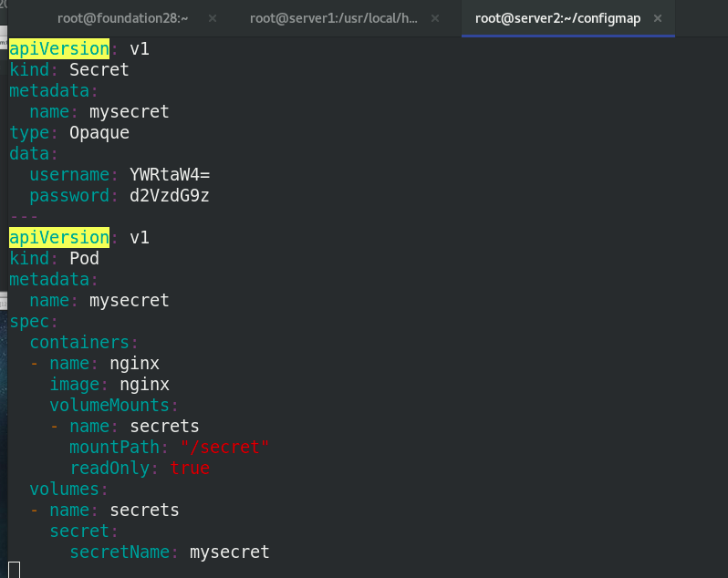Click the readOnly value 'true'
Image resolution: width=728 pixels, height=578 pixels.
point(190,468)
